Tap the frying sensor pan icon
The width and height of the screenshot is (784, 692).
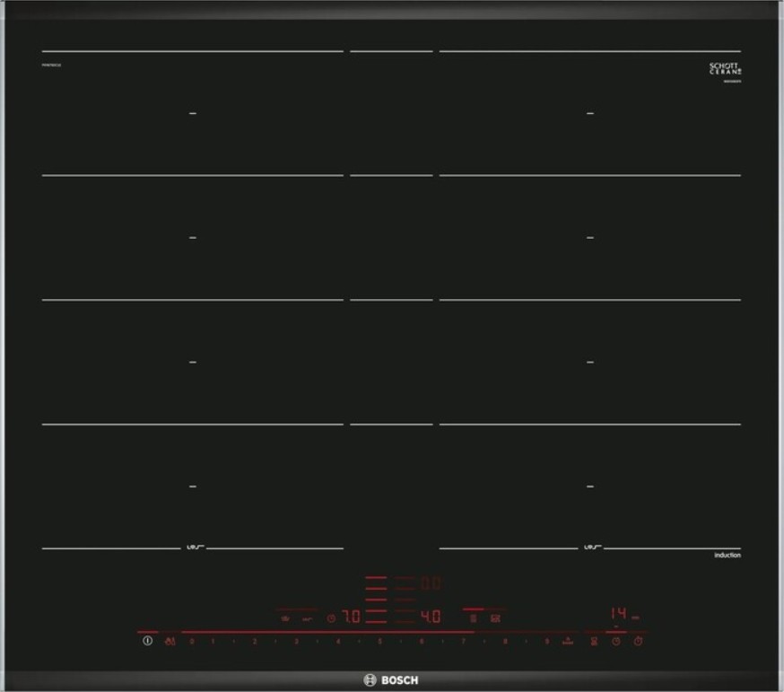tap(495, 618)
